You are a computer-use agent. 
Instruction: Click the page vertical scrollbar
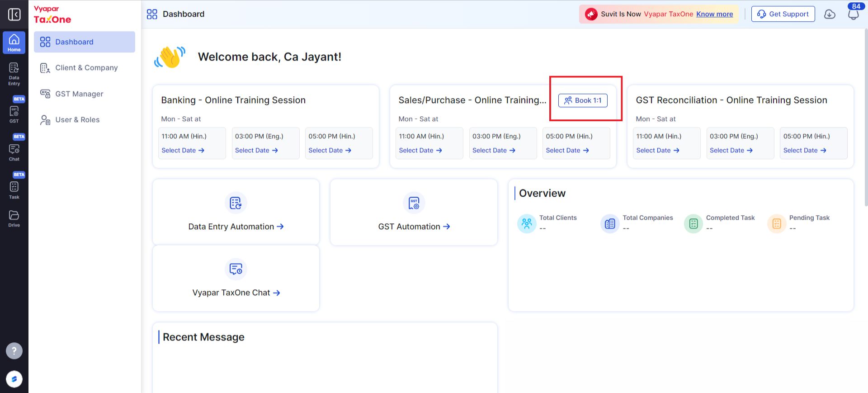[866, 118]
